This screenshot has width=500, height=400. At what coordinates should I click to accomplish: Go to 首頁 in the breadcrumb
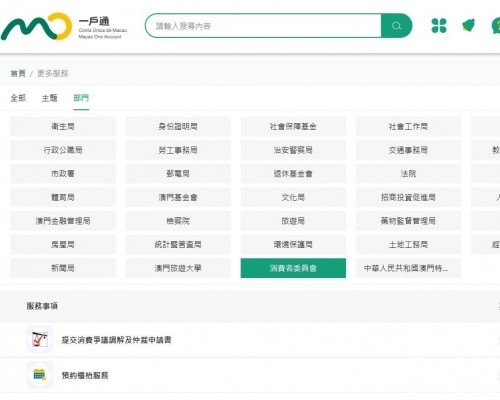point(18,73)
